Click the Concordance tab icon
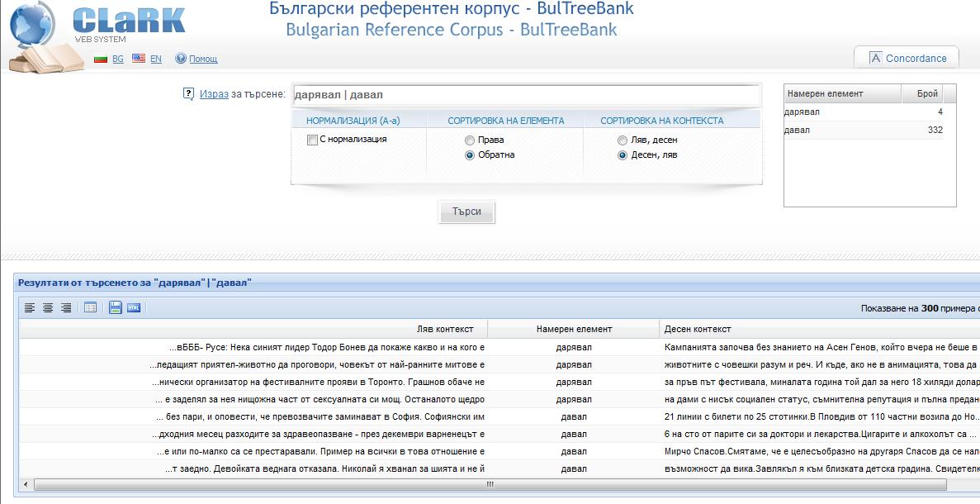 pos(876,58)
